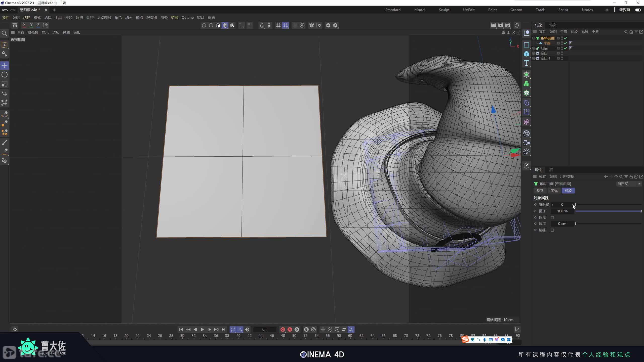Viewport: 644px width, 362px height.
Task: Enable the 限制 checkbox
Action: click(x=552, y=218)
